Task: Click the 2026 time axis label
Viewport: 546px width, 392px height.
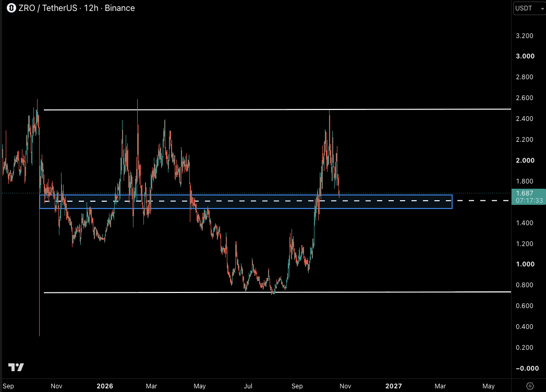Action: (105, 386)
